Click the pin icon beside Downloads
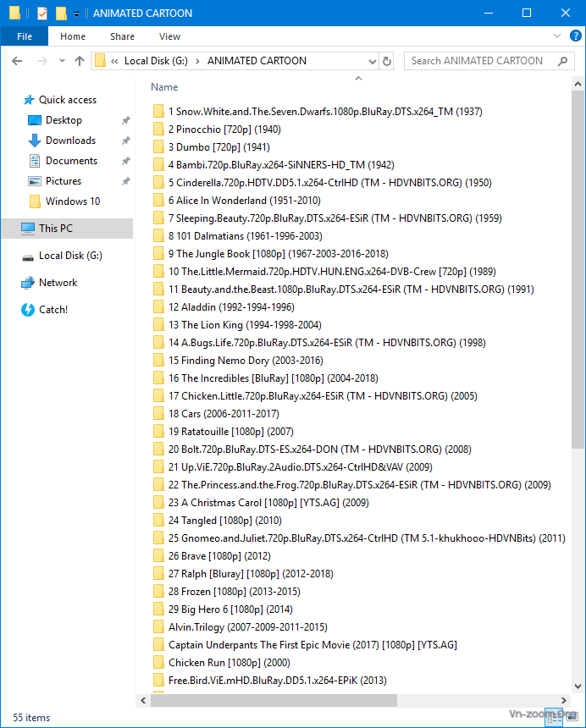The image size is (586, 728). (x=126, y=141)
